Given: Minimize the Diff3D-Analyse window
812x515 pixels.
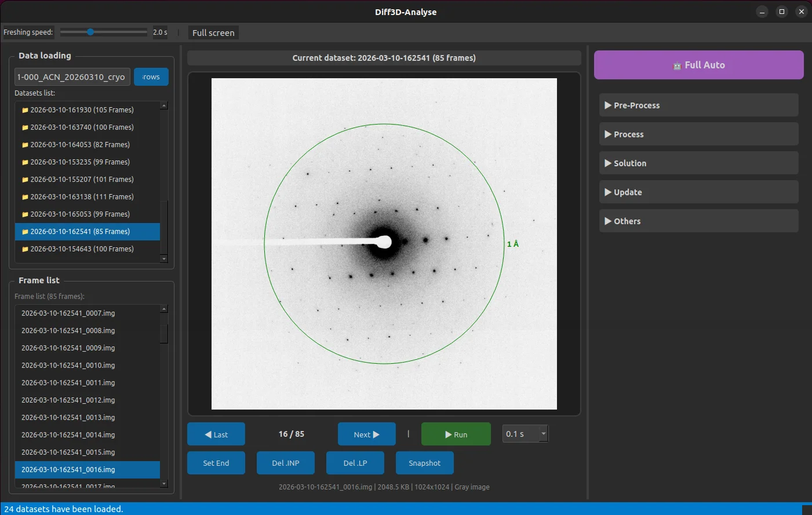Looking at the screenshot, I should click(762, 12).
